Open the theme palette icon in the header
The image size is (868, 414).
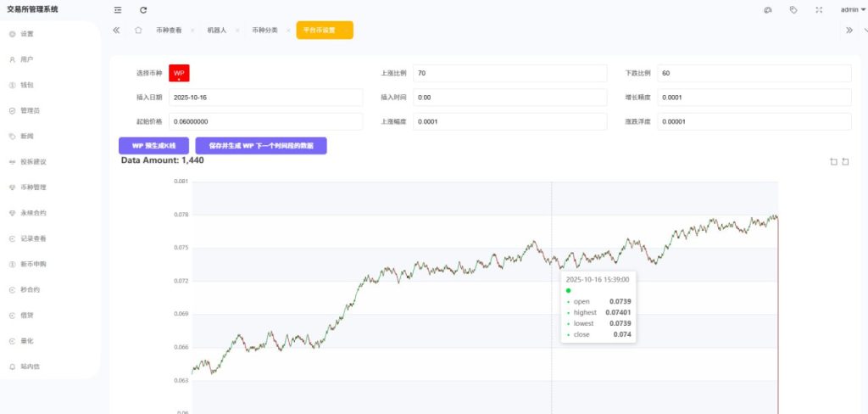pos(768,10)
